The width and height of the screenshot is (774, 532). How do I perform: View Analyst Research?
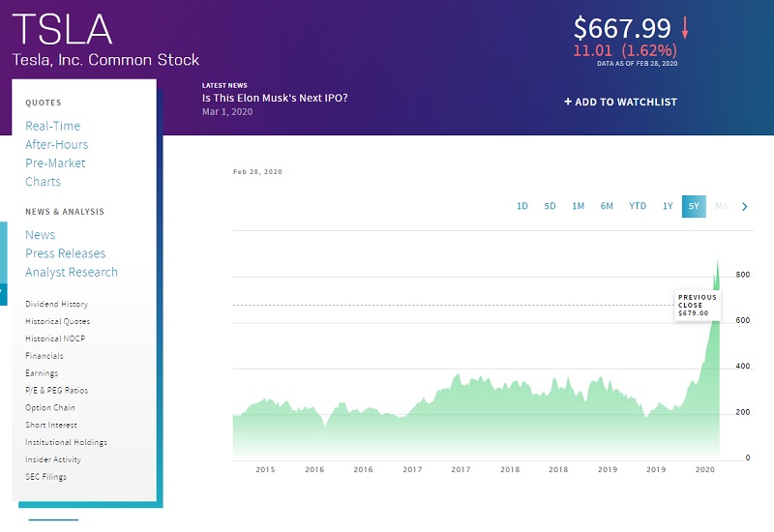point(72,272)
